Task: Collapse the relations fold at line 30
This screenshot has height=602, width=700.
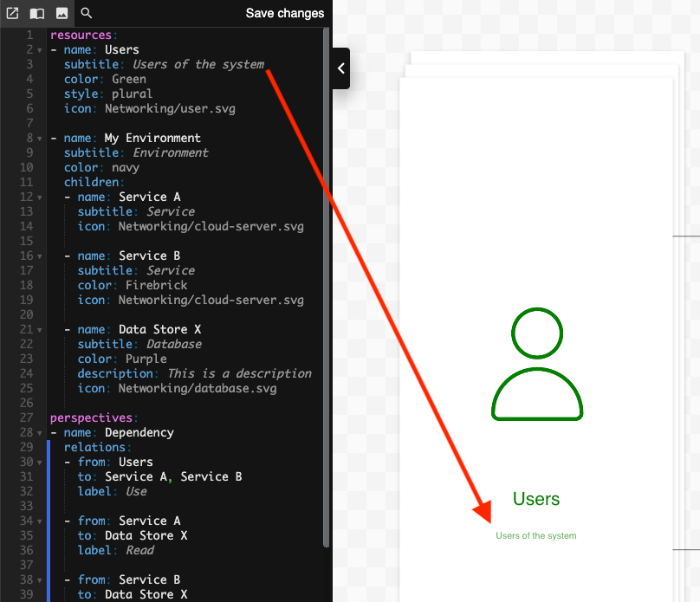Action: pos(39,462)
